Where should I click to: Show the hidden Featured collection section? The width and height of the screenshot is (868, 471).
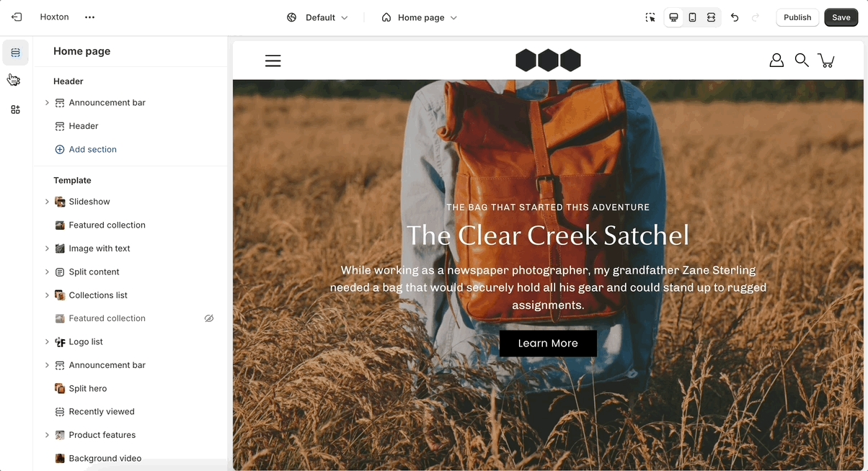(x=209, y=318)
